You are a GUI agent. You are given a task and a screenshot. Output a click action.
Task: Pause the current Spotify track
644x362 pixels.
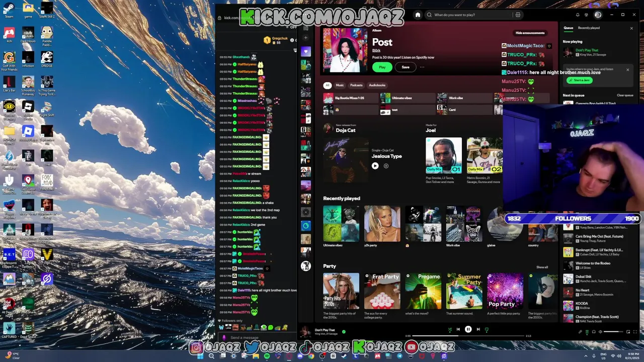tap(468, 329)
